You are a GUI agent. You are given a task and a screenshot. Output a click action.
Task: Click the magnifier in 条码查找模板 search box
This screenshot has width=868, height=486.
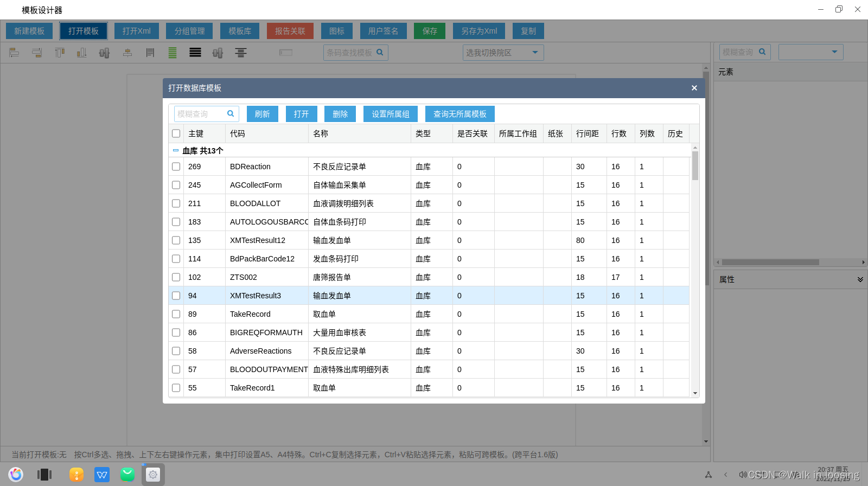tap(380, 52)
